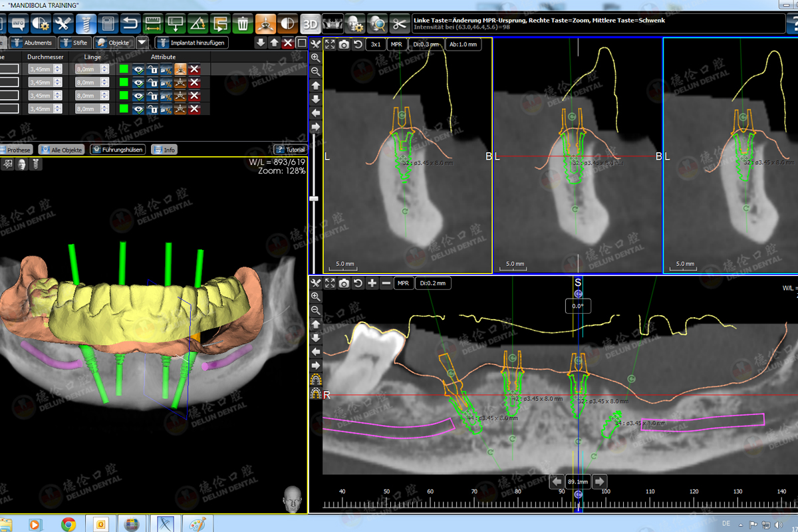Zoom in on the panoramic view
The height and width of the screenshot is (532, 798).
316,297
